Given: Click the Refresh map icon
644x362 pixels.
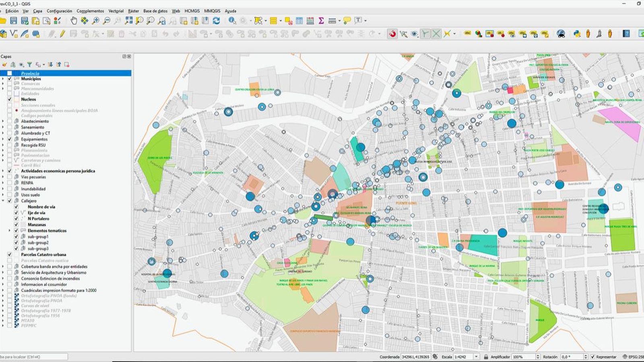Looking at the screenshot, I should (x=217, y=21).
